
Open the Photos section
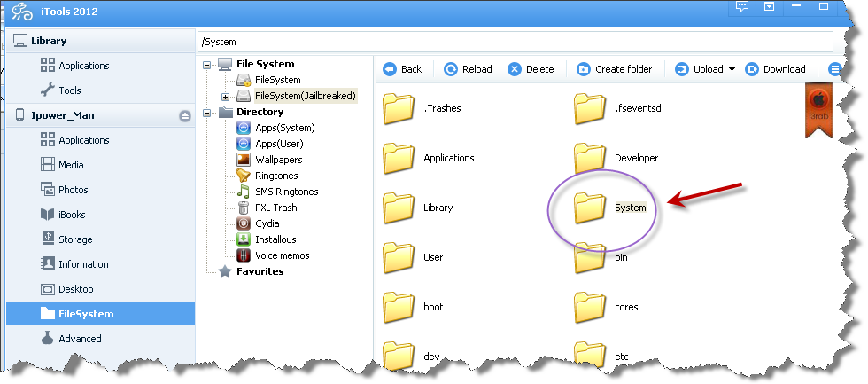(64, 190)
